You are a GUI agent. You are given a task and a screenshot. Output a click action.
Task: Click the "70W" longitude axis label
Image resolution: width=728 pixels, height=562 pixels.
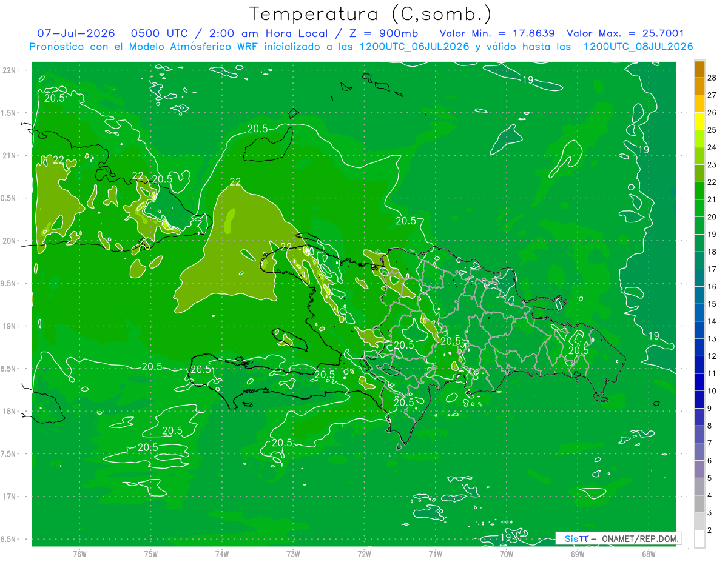point(506,554)
